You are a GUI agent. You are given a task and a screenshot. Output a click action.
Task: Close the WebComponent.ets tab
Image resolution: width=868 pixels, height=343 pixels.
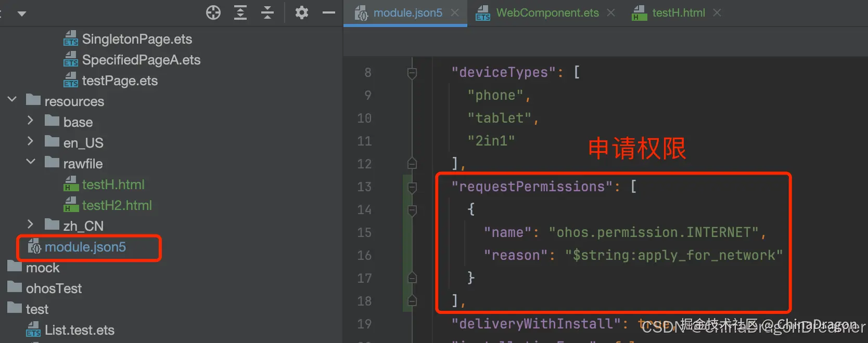tap(611, 12)
